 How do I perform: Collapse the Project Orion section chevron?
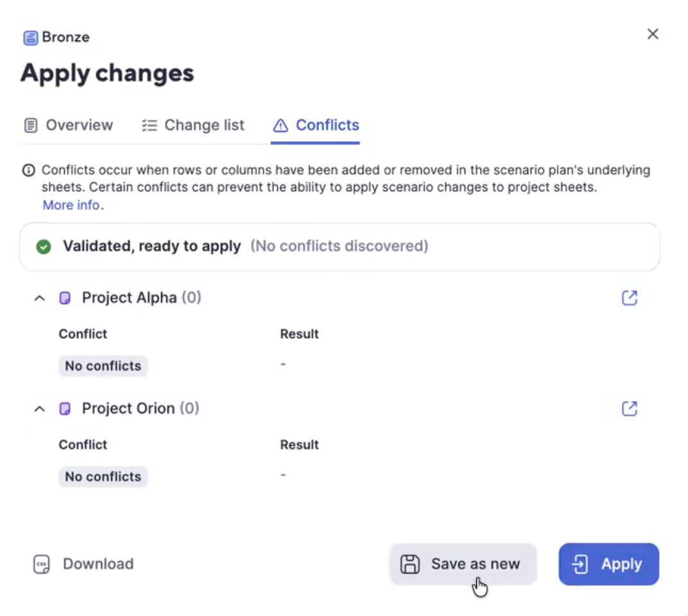40,409
